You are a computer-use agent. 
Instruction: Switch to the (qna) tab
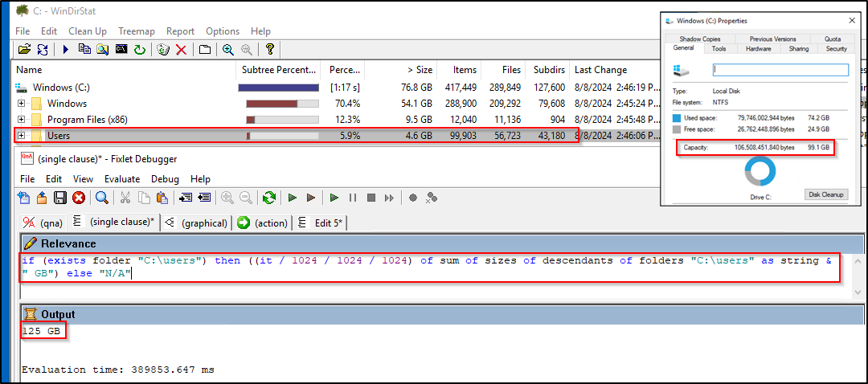42,223
